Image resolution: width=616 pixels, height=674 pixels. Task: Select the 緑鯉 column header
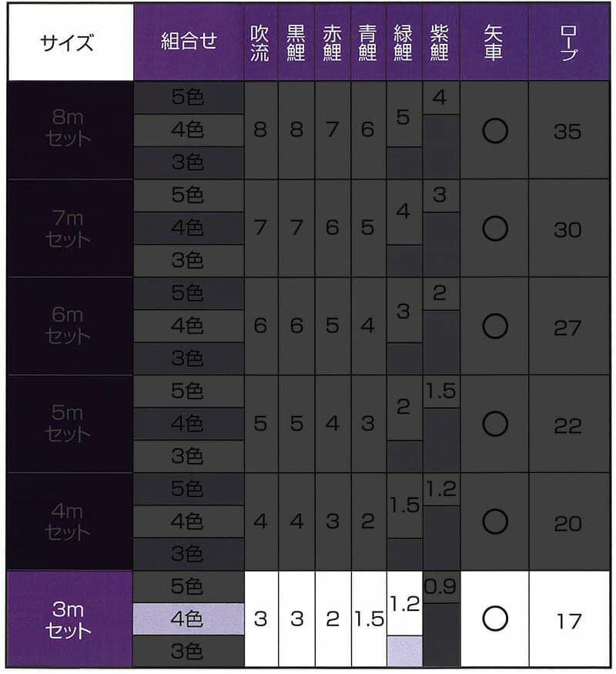pyautogui.click(x=404, y=42)
